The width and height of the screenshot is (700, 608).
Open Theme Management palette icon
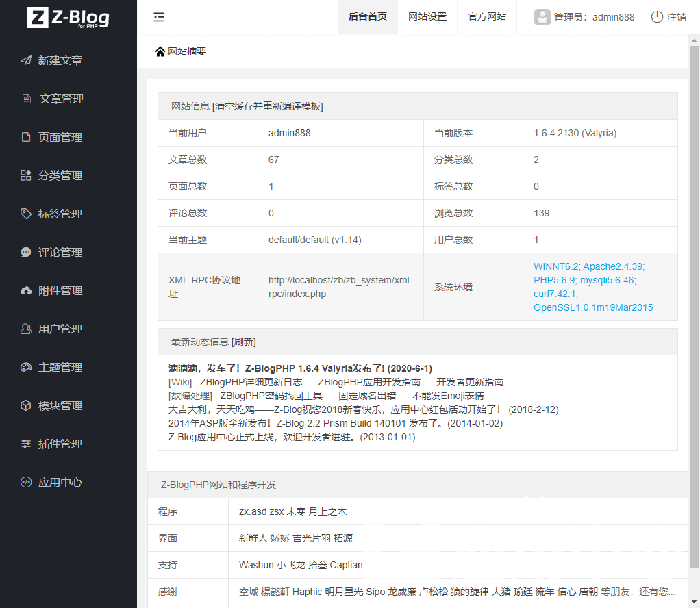pyautogui.click(x=26, y=367)
